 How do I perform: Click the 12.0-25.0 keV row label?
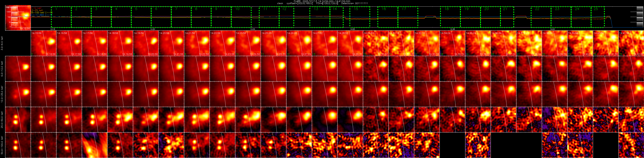(2, 94)
